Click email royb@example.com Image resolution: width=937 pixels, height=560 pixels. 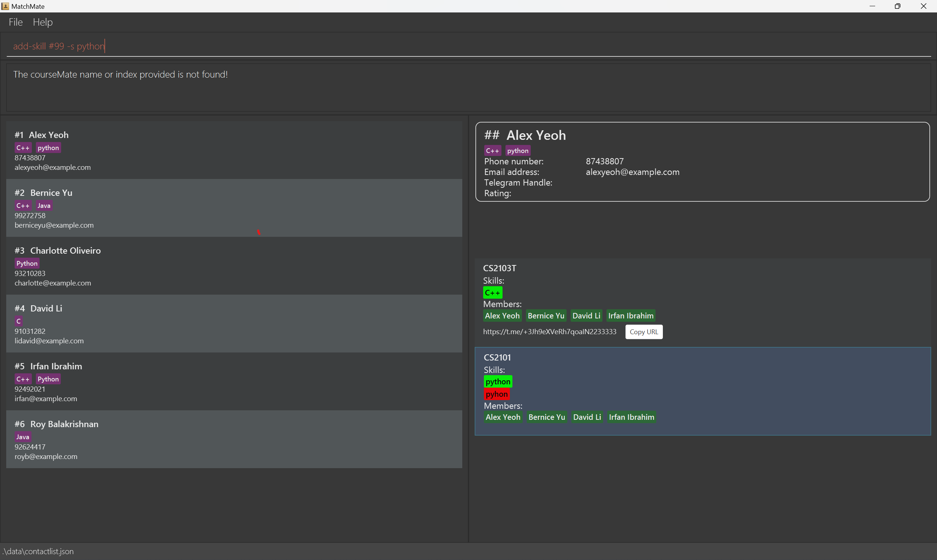pyautogui.click(x=46, y=456)
